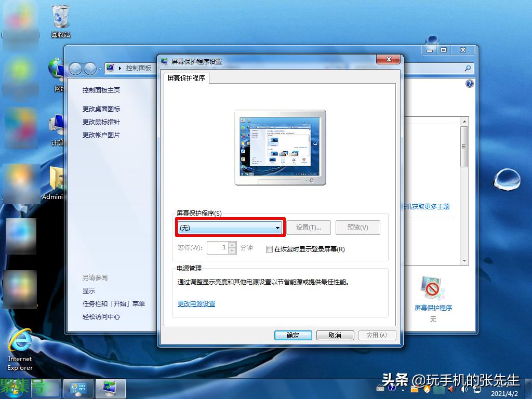The width and height of the screenshot is (532, 399).
Task: Click the back arrow in Control Panel
Action: [76, 68]
